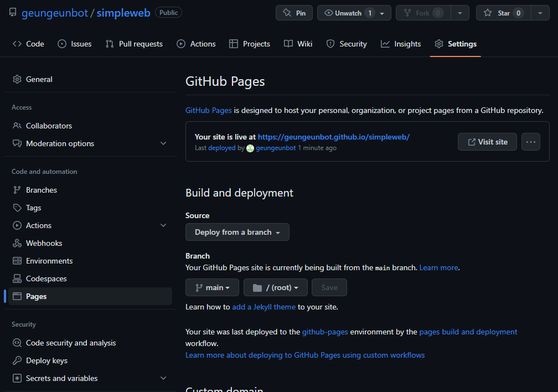This screenshot has width=558, height=392.
Task: Click Learn more link about branch
Action: [438, 267]
